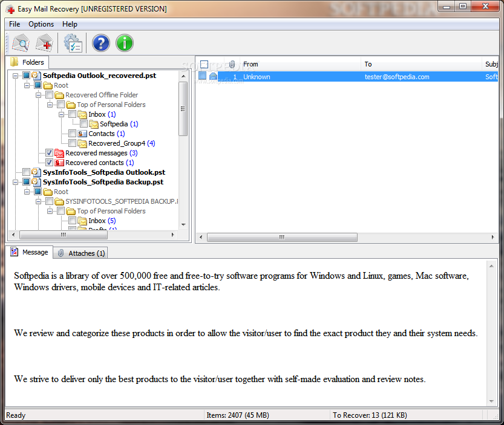Click folder tree horizontal scroll right arrow

173,235
